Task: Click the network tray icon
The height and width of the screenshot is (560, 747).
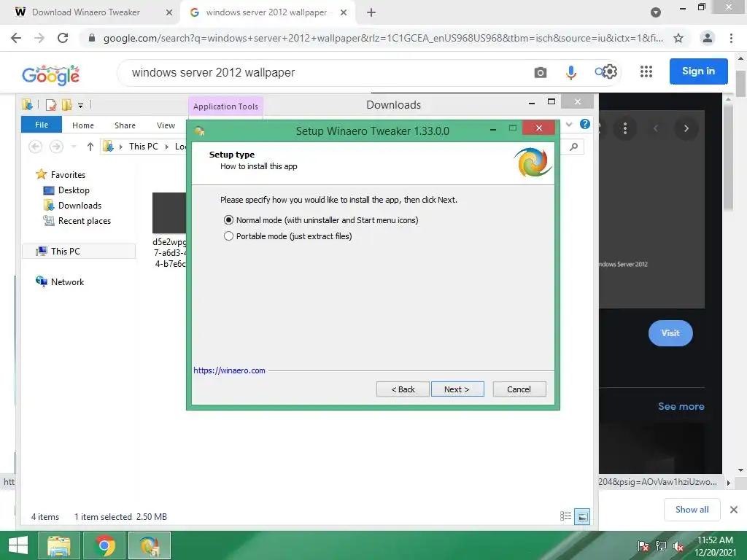Action: 661,546
